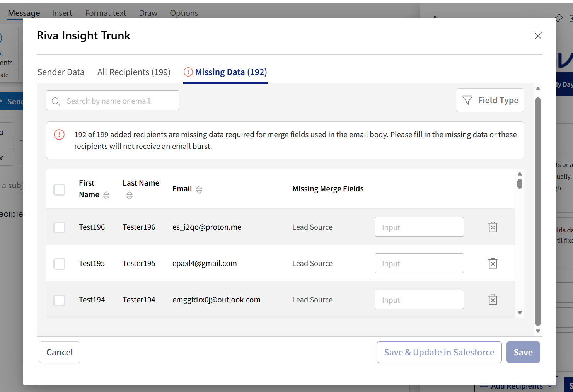Click the red alert icon in warning banner
The width and height of the screenshot is (573, 392).
[59, 135]
